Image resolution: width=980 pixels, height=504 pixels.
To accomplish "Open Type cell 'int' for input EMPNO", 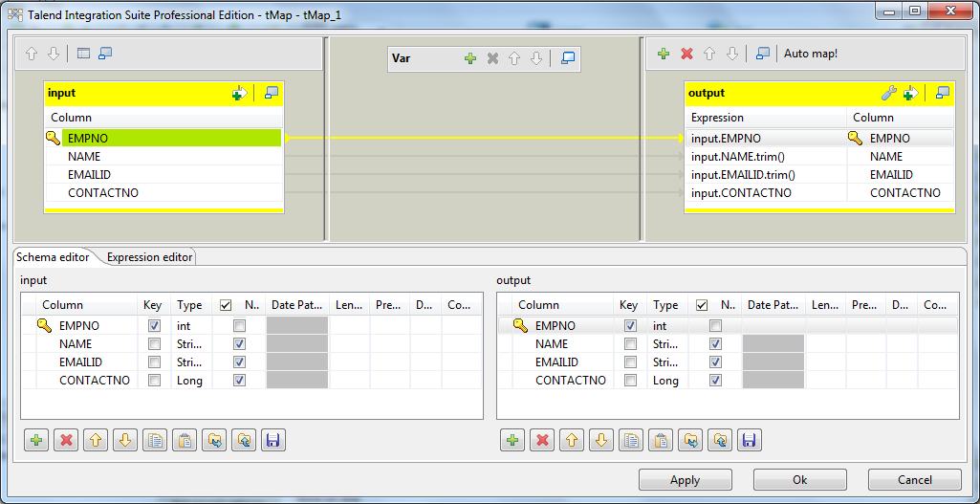I will click(x=192, y=326).
